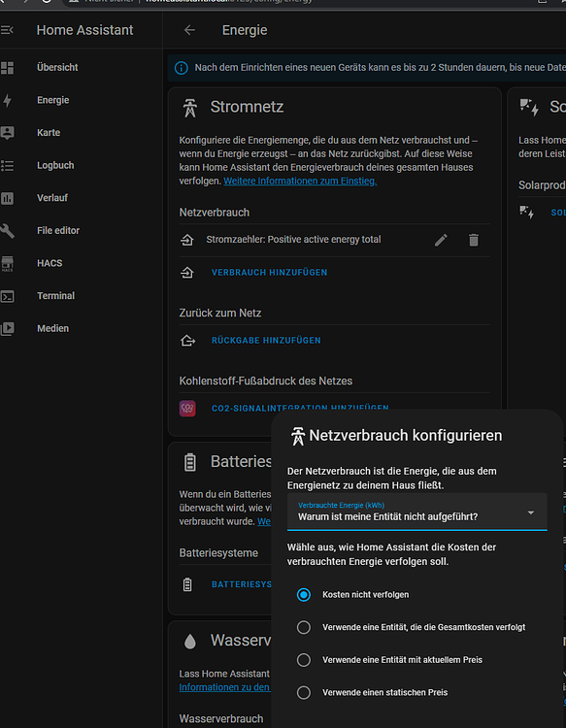Click the Solar panel header icon

pos(528,107)
